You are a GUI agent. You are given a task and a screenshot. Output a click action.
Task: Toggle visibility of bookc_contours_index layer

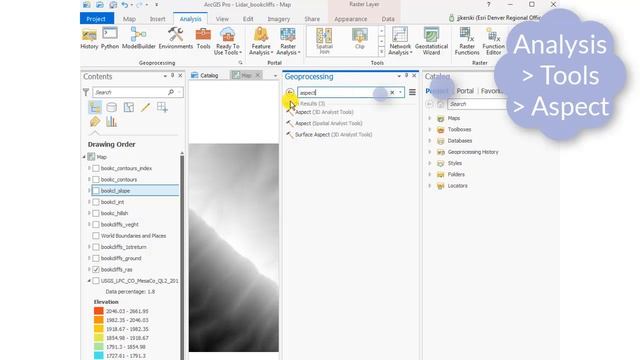pyautogui.click(x=96, y=168)
